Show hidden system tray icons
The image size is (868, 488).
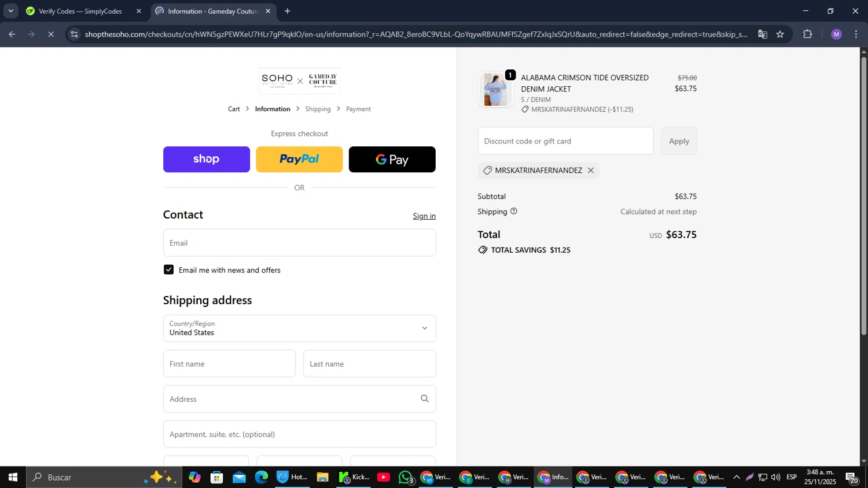(736, 477)
